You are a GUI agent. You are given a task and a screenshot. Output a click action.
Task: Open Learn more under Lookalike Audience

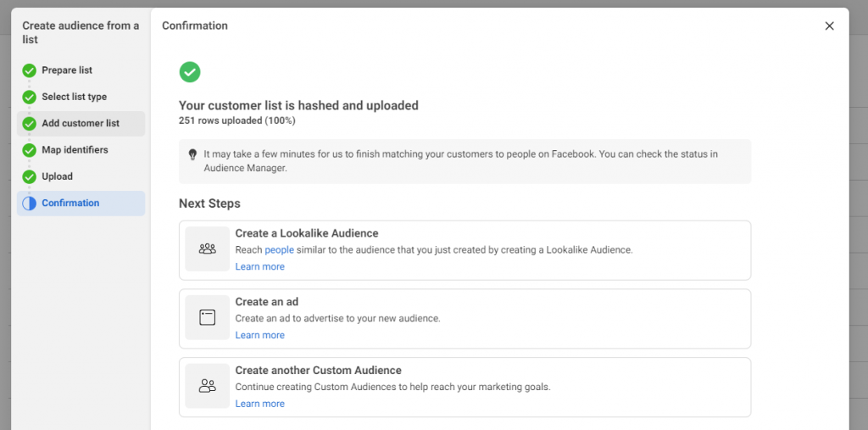pos(260,267)
